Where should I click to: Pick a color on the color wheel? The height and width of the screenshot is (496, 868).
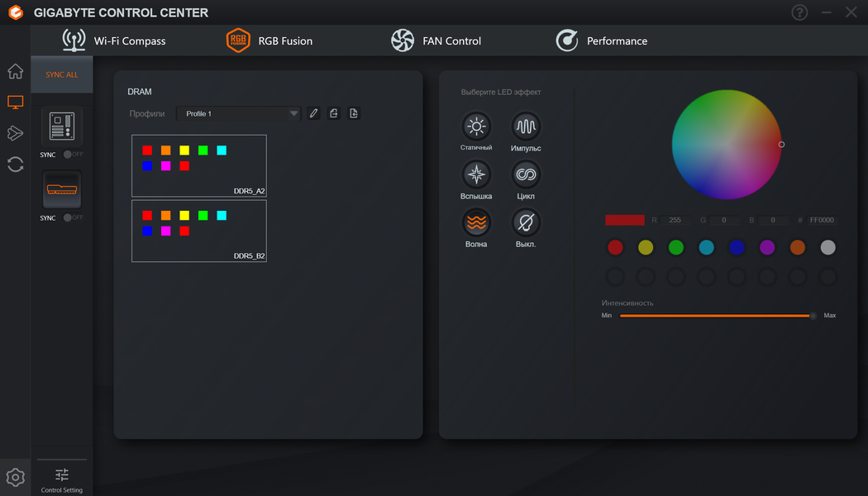[x=727, y=145]
